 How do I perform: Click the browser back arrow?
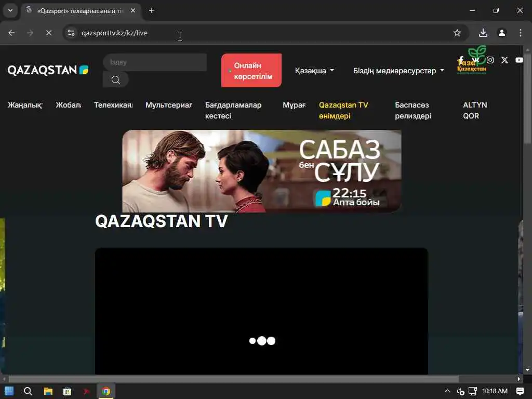click(x=11, y=33)
